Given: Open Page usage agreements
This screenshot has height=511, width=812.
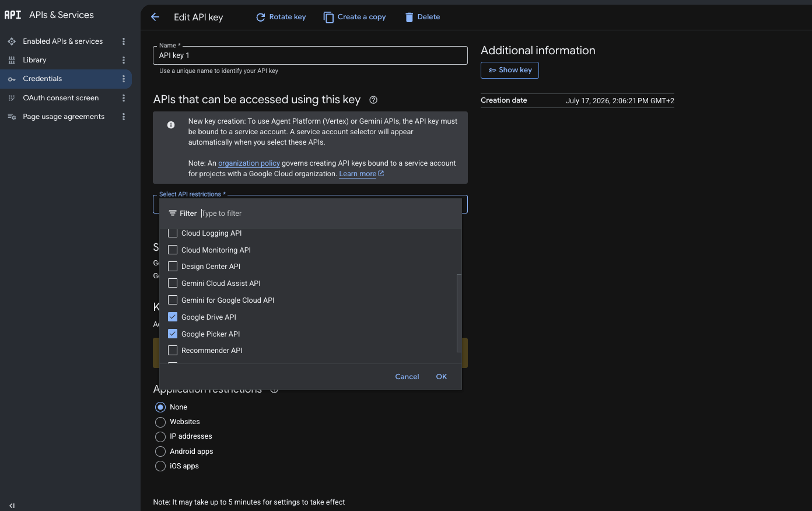Looking at the screenshot, I should point(64,117).
